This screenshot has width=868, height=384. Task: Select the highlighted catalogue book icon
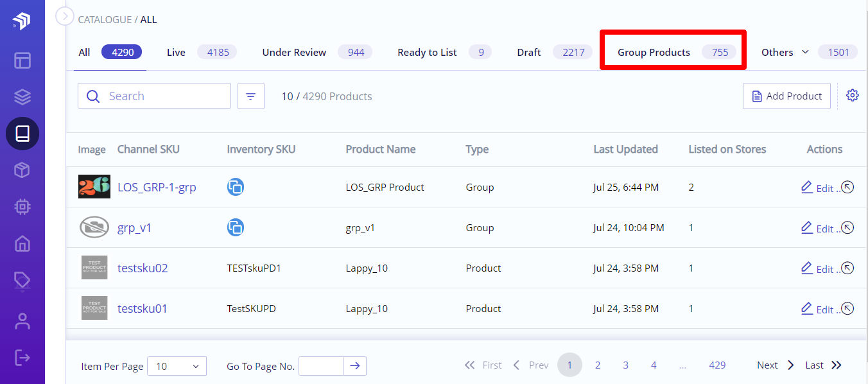[22, 134]
